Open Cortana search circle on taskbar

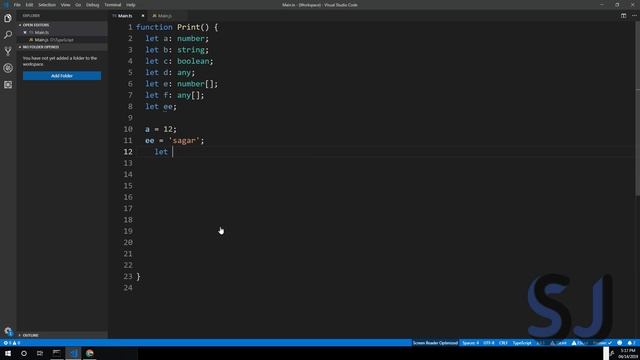(24, 353)
